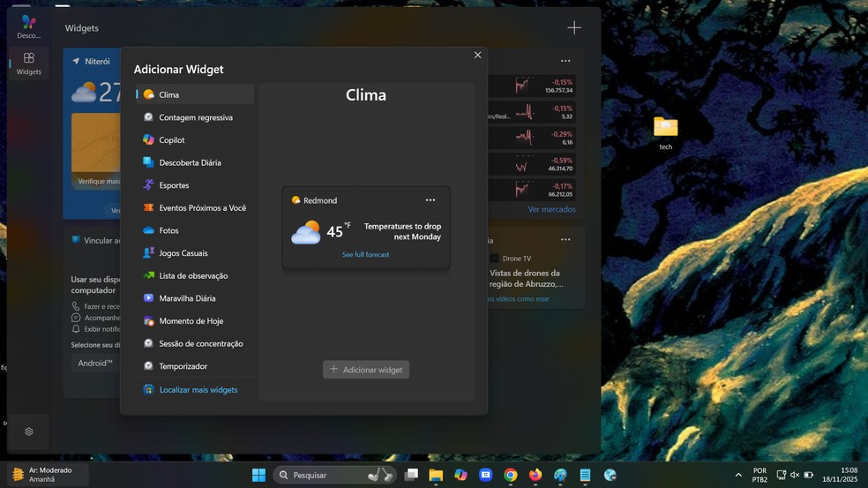Click the Lista de observação icon
This screenshot has height=488, width=868.
[149, 275]
